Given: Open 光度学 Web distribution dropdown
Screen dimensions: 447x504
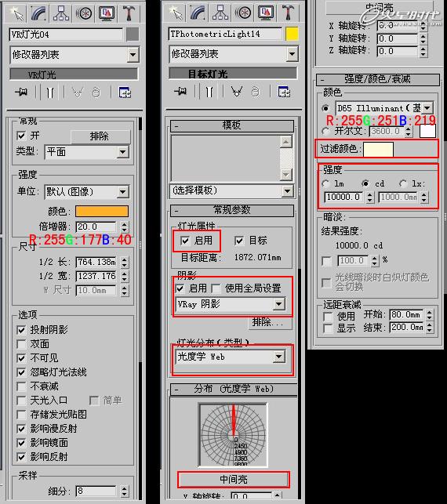Looking at the screenshot, I should pyautogui.click(x=231, y=357).
